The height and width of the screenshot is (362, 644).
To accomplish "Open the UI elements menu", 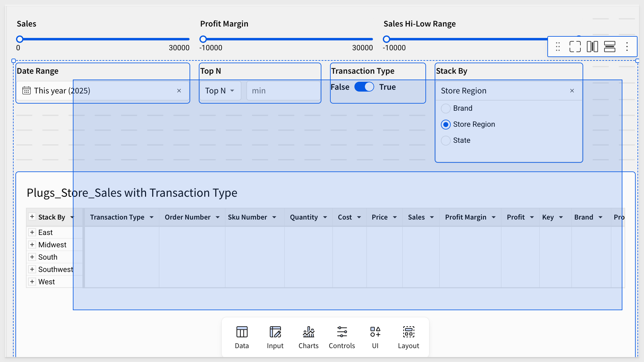I will [x=375, y=337].
